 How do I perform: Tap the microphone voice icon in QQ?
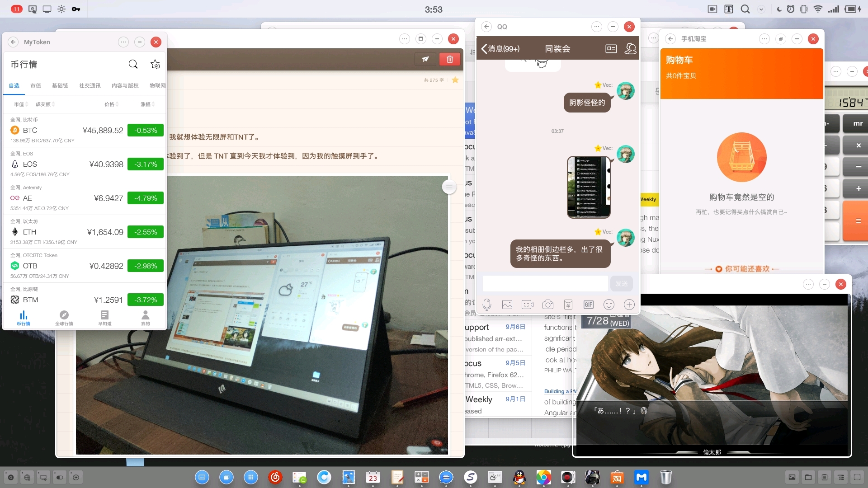(487, 305)
